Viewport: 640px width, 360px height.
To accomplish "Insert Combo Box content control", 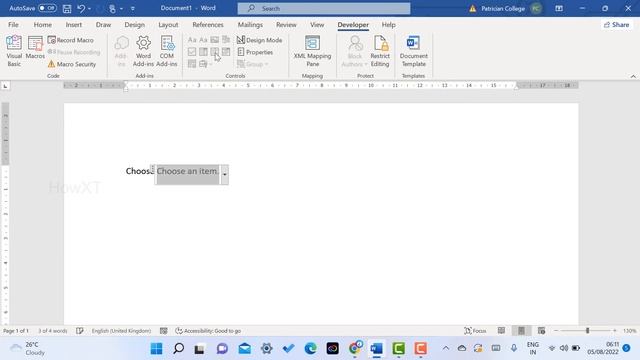I will [203, 51].
